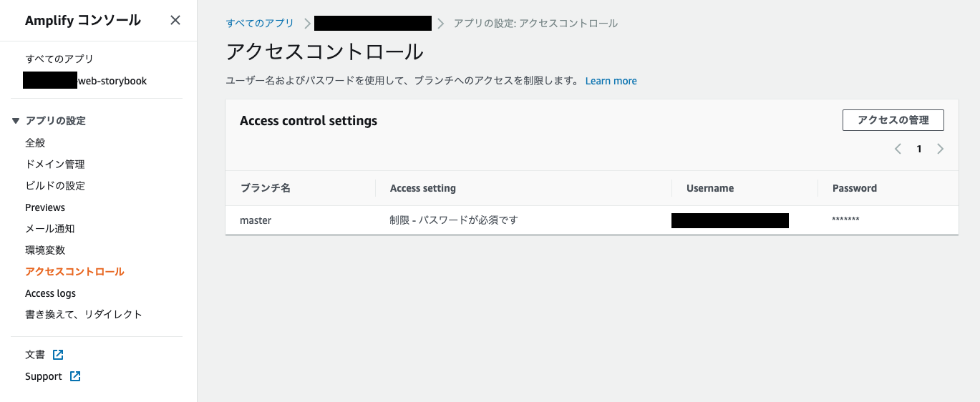This screenshot has height=402, width=980.
Task: Open 書き換えて、リダイレクト settings
Action: tap(84, 314)
